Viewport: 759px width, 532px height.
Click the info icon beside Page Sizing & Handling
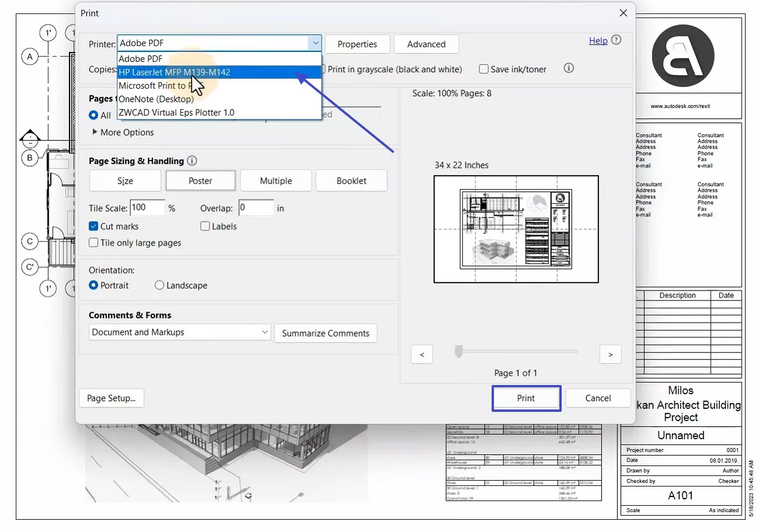192,160
